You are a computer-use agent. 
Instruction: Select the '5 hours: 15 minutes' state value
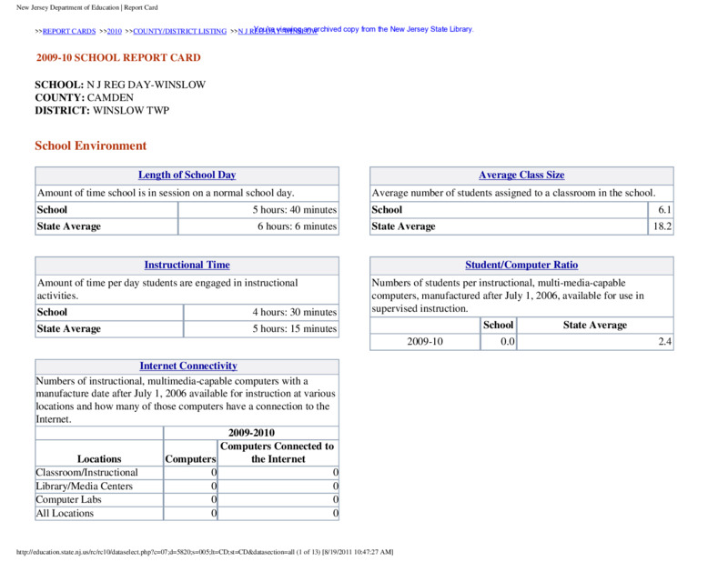coord(294,328)
